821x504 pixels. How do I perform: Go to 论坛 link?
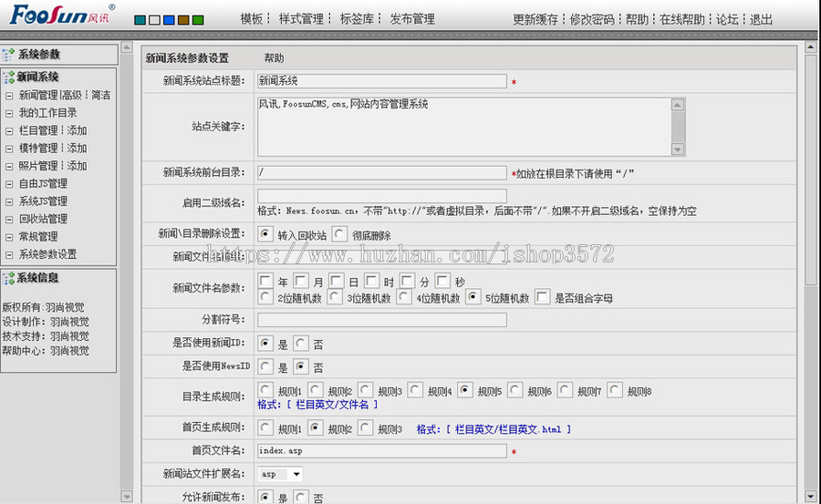pyautogui.click(x=727, y=20)
